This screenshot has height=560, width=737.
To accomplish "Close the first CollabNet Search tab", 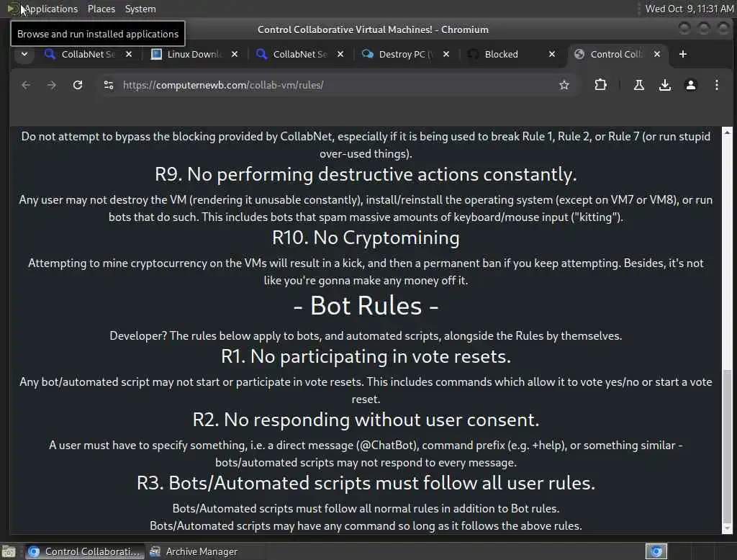I will (x=129, y=54).
